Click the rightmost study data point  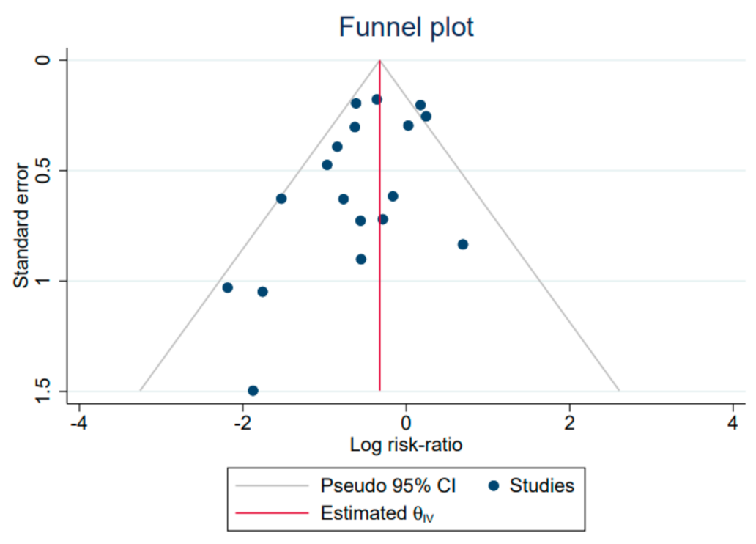click(462, 244)
